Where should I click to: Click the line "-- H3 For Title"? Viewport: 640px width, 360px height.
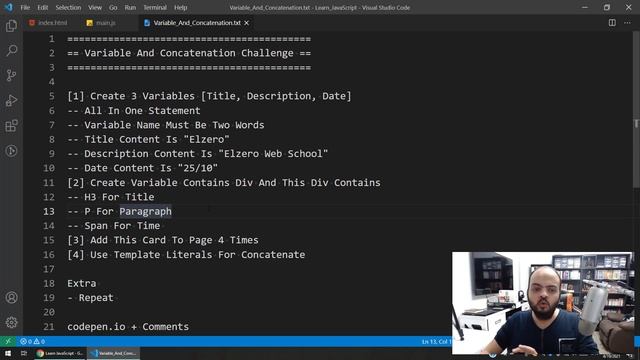tap(111, 197)
